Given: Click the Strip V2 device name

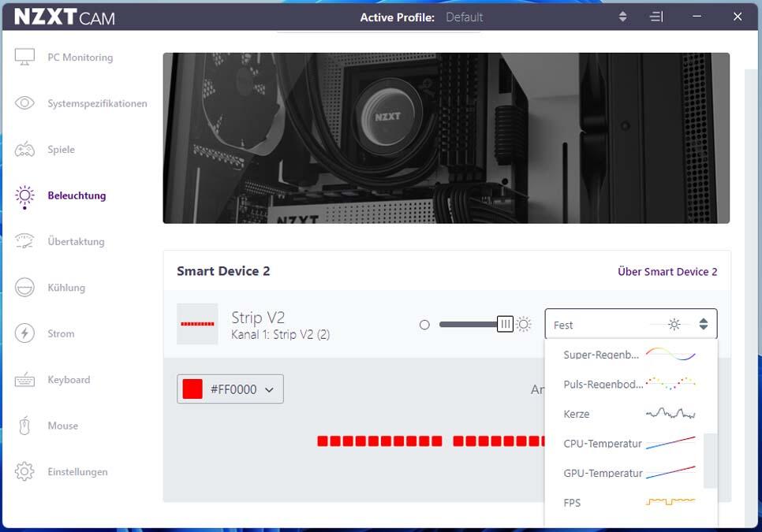Looking at the screenshot, I should (x=258, y=318).
